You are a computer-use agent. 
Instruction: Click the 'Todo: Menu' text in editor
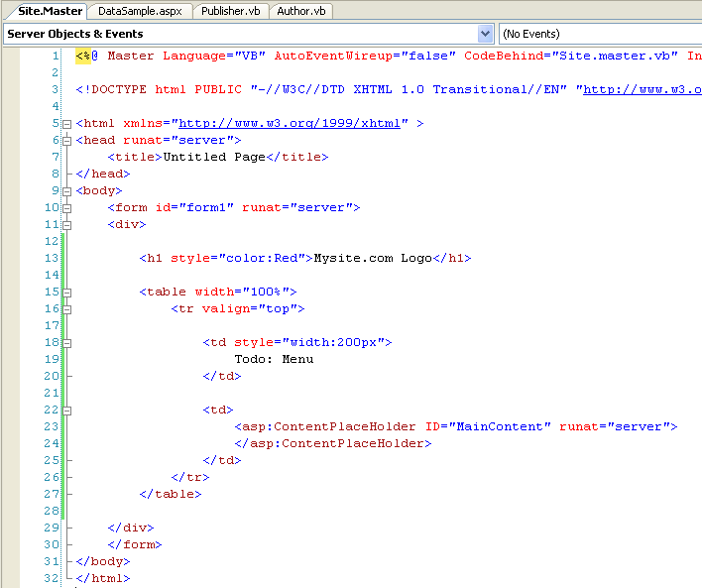coord(274,359)
